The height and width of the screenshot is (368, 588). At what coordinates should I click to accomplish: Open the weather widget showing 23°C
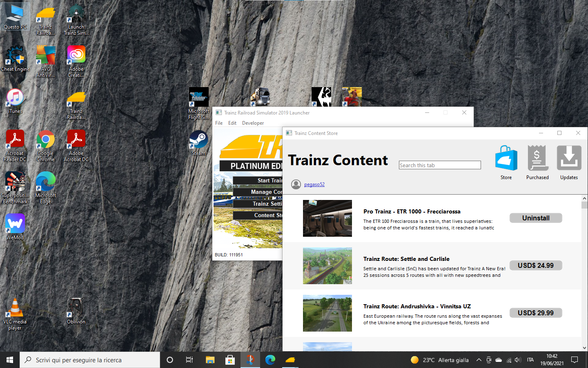(439, 360)
